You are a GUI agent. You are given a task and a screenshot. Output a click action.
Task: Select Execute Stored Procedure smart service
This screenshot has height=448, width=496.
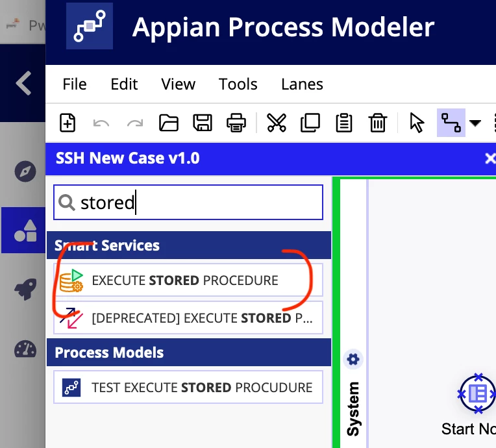(x=188, y=280)
